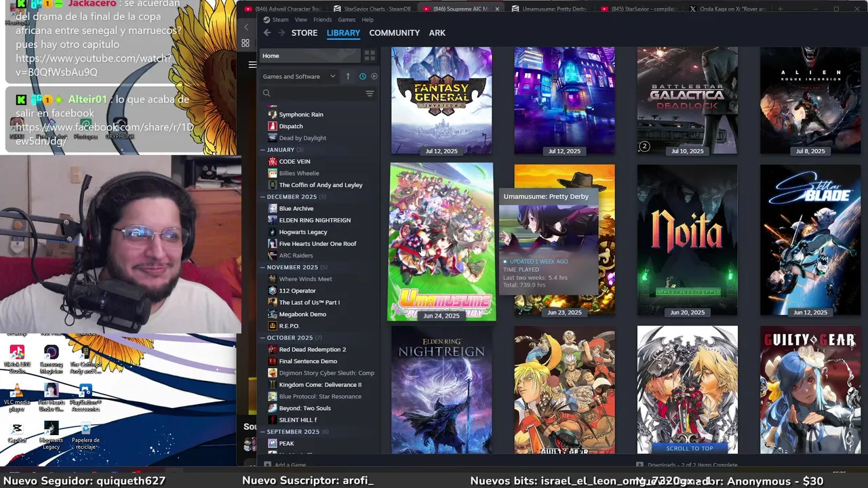Open the Fantasy General II Invasion game cover
The height and width of the screenshot is (488, 868).
coord(441,100)
